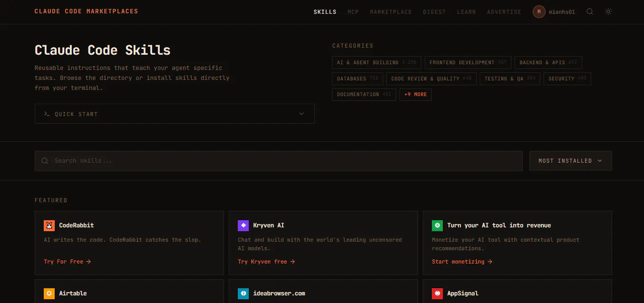Click 'Turn your AI tool into revenue' title

coord(499,225)
